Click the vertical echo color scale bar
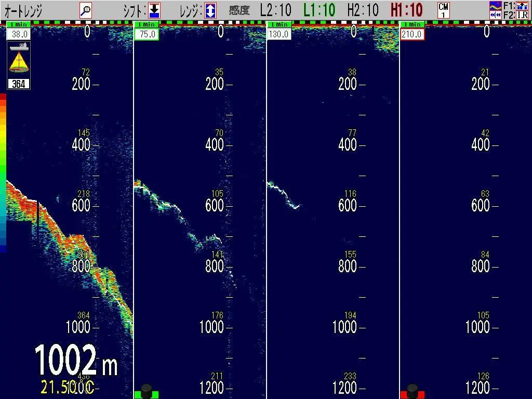Screen dimensions: 532x399 click(x=3, y=173)
